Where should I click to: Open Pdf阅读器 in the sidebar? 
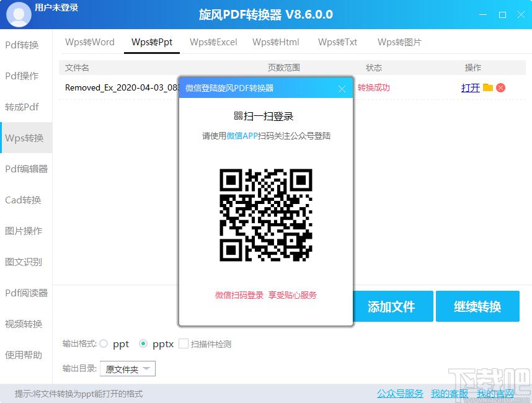tap(27, 293)
